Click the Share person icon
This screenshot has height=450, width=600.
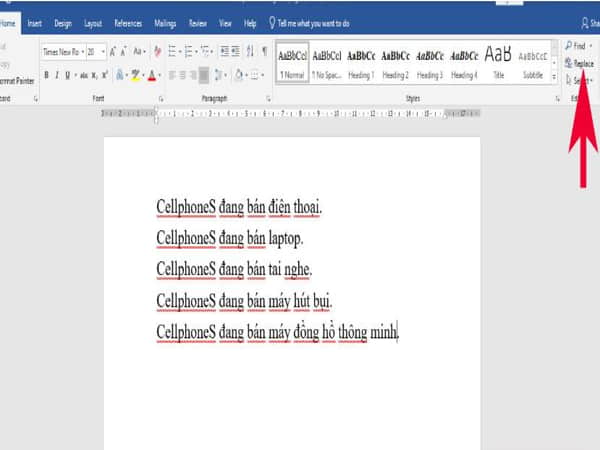(585, 23)
